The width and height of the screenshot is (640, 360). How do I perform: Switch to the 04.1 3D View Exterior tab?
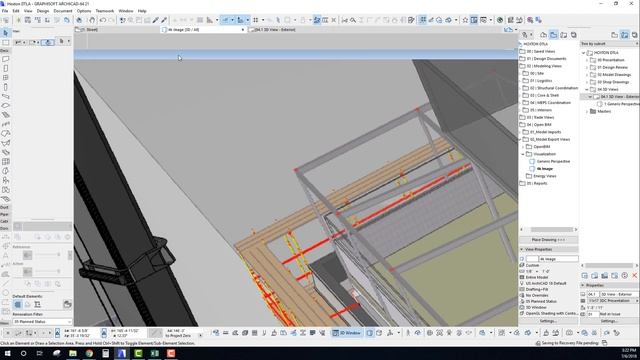click(x=274, y=30)
